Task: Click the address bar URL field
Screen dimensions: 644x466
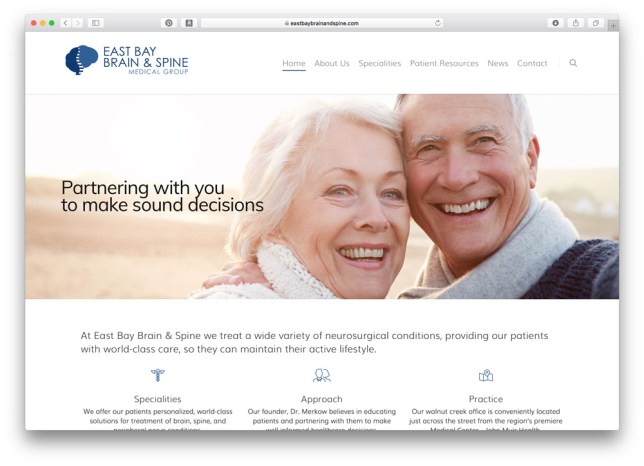Action: tap(322, 23)
